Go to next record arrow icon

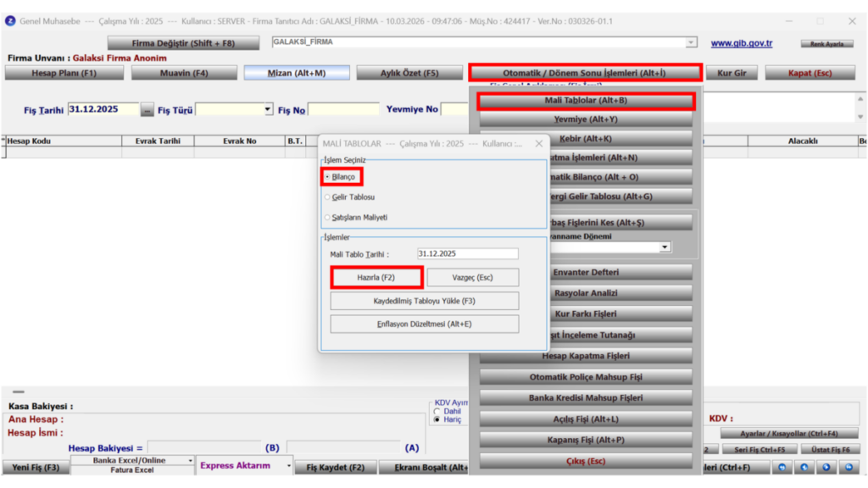click(826, 468)
